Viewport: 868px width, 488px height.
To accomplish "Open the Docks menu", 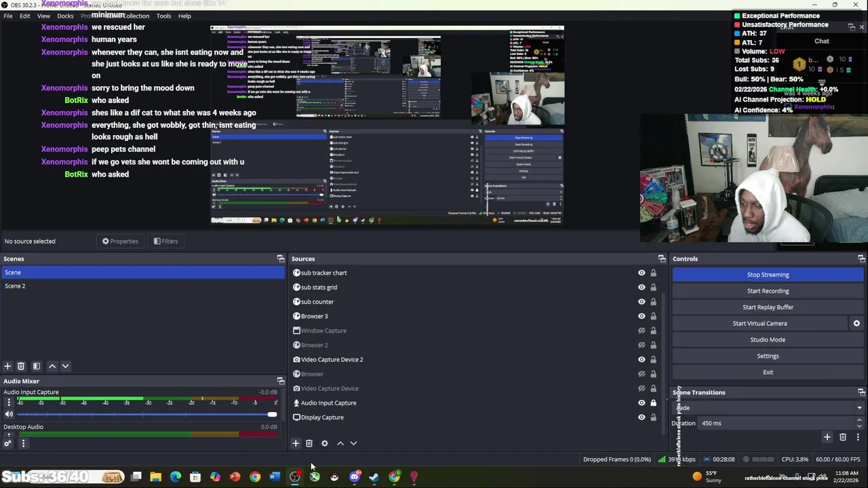I will pos(65,16).
